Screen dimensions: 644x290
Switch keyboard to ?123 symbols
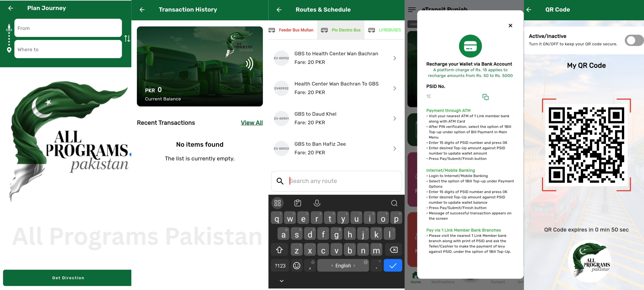point(280,266)
